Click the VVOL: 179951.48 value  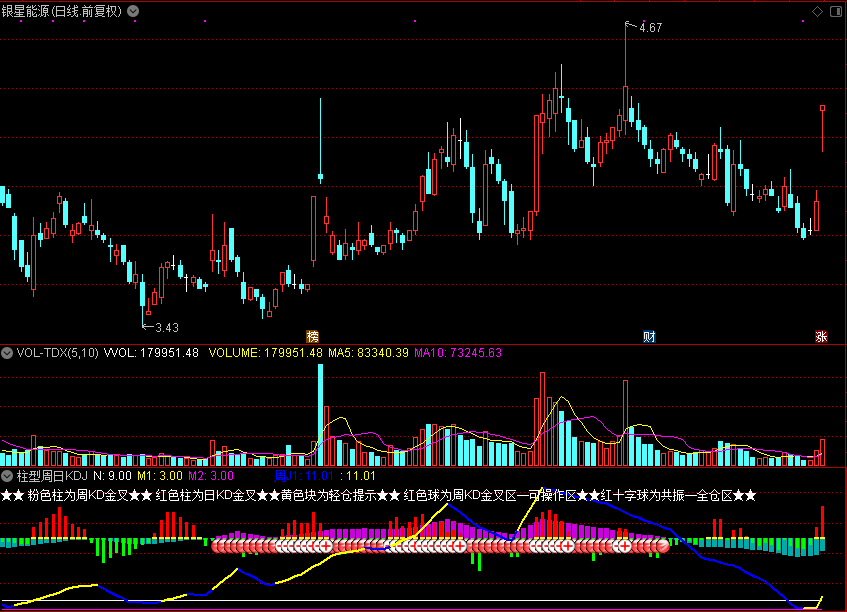[x=151, y=353]
